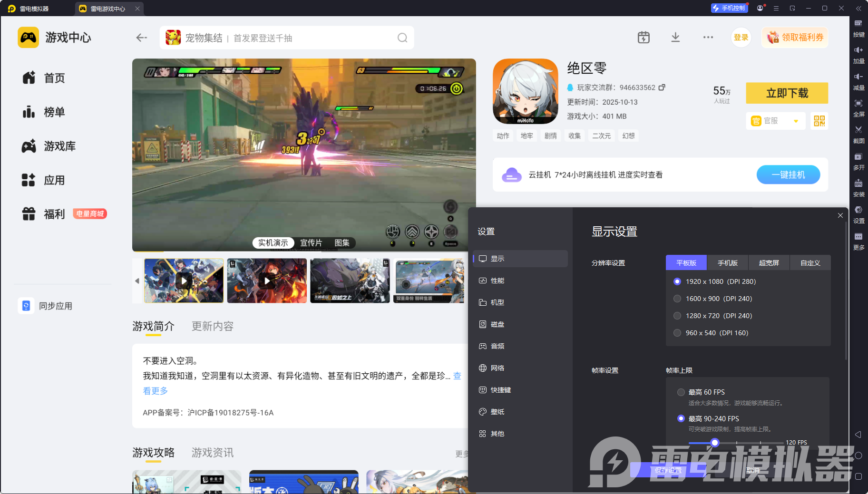Click the 立即下载 download button
The height and width of the screenshot is (494, 868).
coord(787,93)
